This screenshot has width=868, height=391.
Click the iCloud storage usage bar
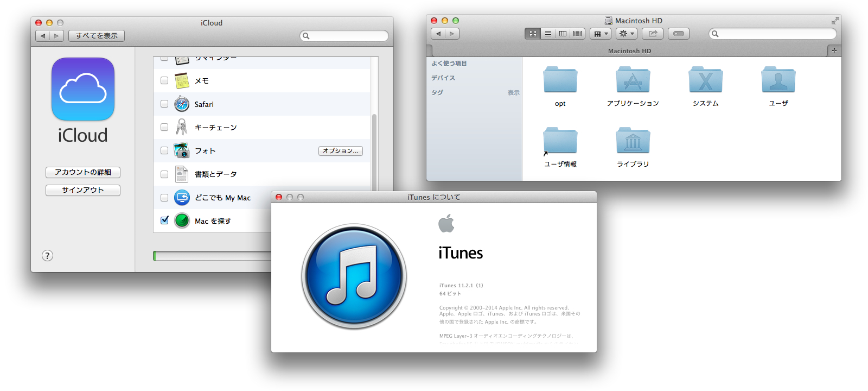[212, 256]
